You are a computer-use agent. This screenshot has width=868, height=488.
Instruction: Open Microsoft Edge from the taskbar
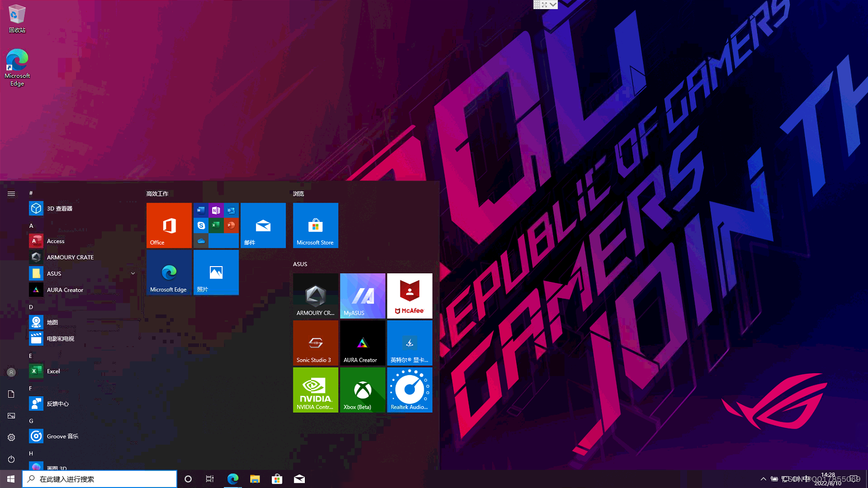[x=233, y=479]
